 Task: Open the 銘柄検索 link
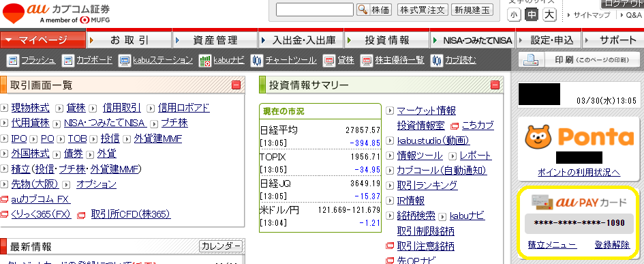[416, 216]
